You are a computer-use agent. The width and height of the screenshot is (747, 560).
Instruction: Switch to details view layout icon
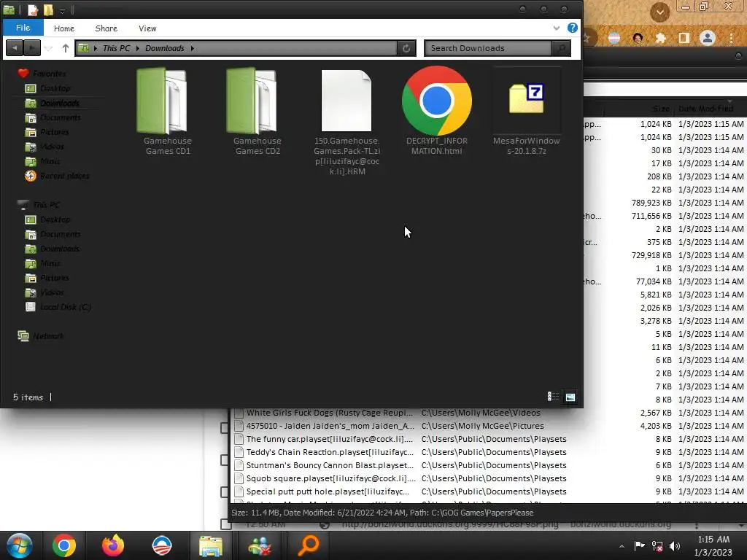pyautogui.click(x=553, y=397)
